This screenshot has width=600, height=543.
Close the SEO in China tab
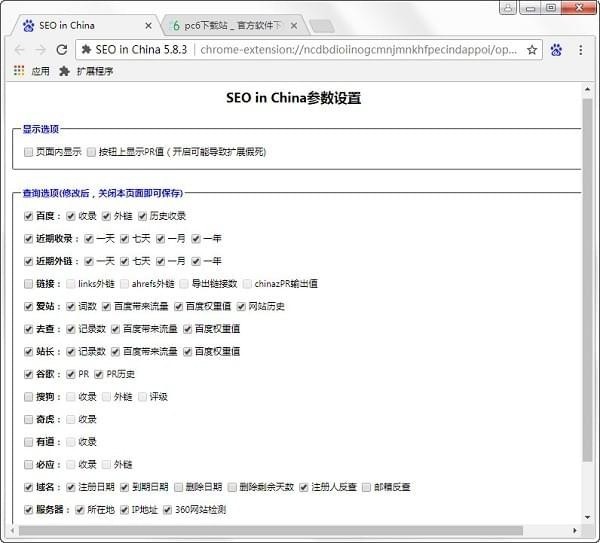(148, 26)
